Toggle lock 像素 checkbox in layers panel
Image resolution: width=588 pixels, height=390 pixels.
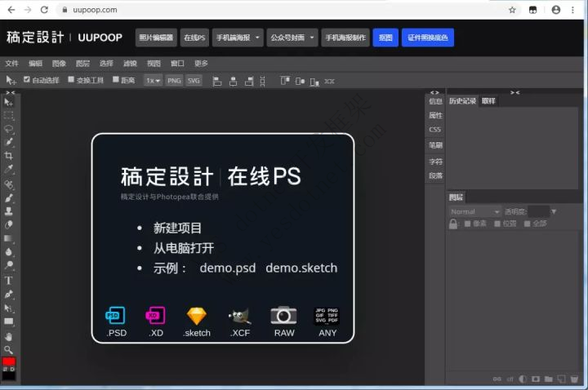tap(468, 224)
